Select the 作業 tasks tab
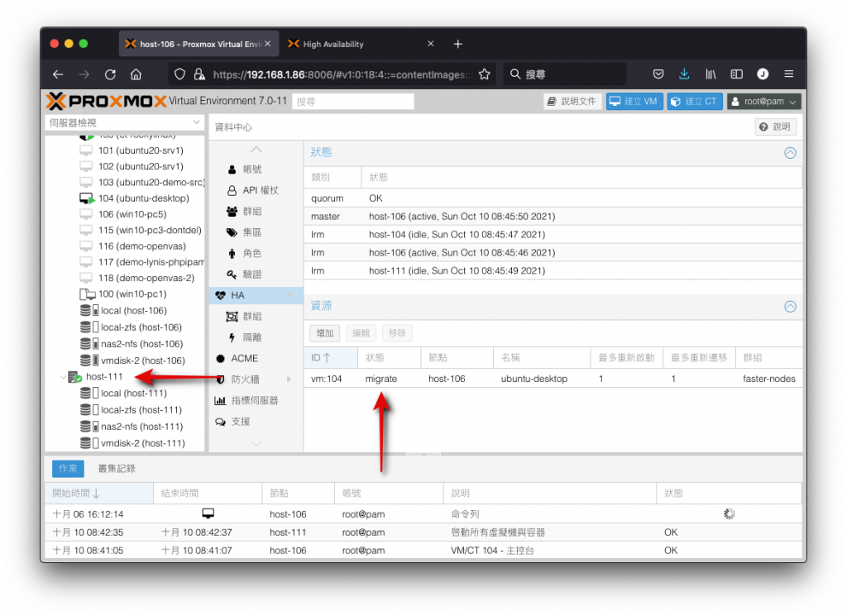 click(68, 469)
